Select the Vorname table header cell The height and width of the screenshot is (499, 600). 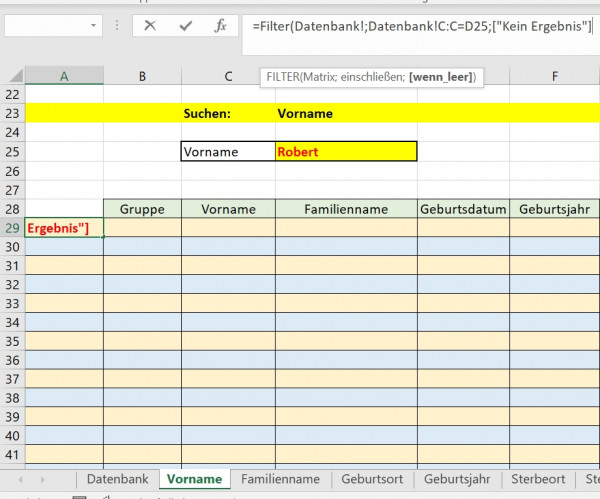(228, 209)
